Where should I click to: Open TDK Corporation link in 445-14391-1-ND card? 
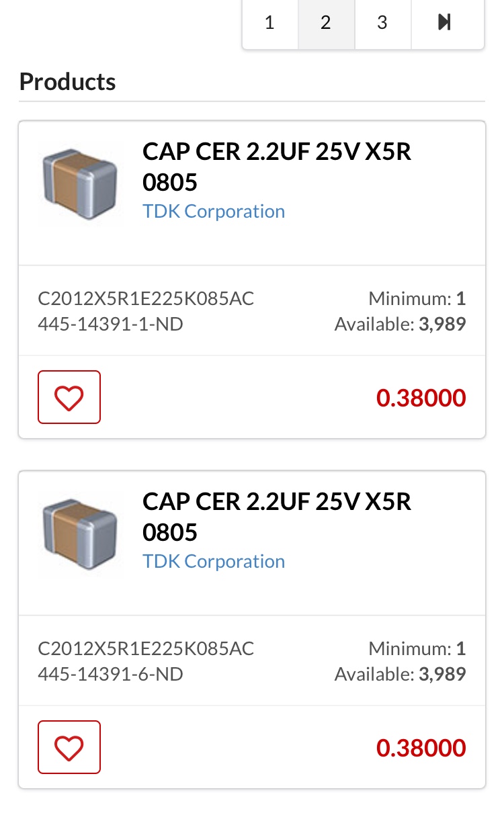tap(214, 211)
